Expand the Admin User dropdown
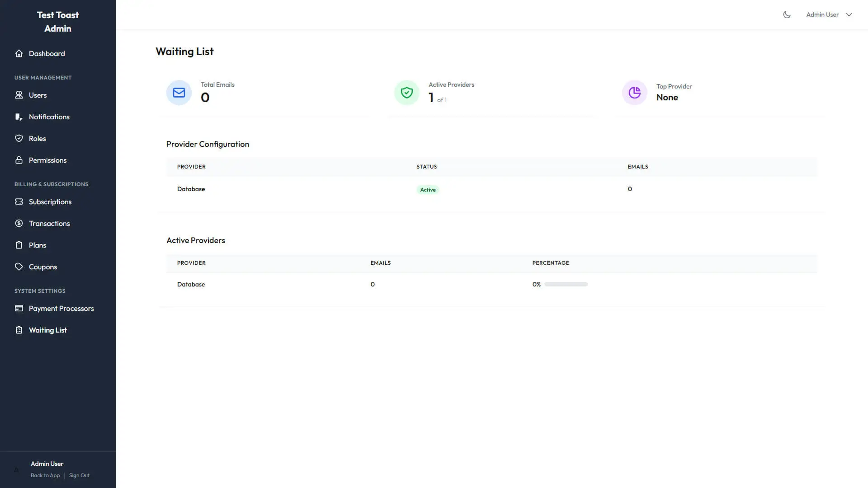Viewport: 868px width, 488px height. coord(829,14)
